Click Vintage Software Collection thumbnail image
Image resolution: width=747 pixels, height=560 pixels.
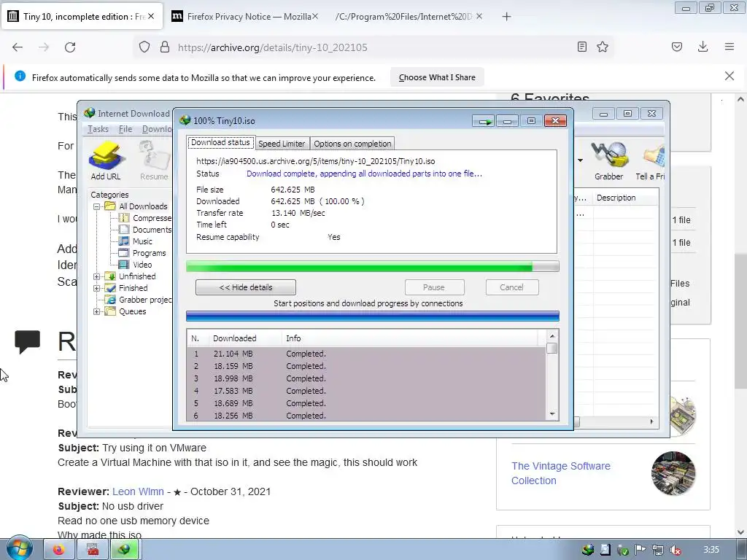(673, 473)
